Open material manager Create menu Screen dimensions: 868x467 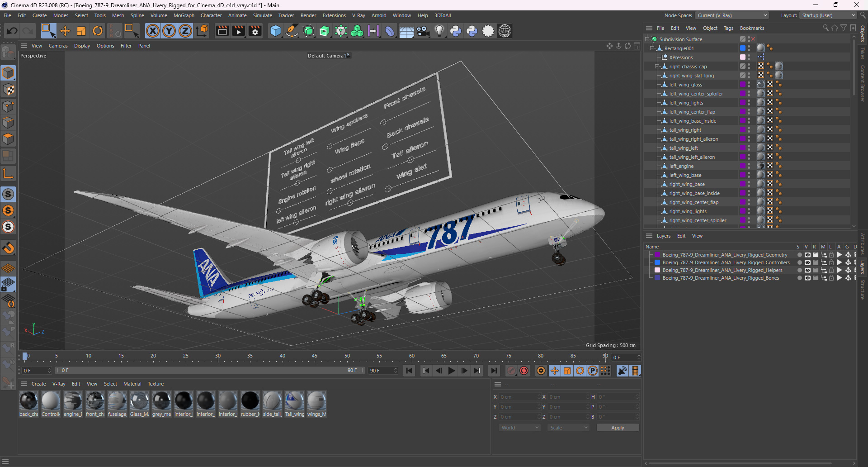(x=38, y=384)
